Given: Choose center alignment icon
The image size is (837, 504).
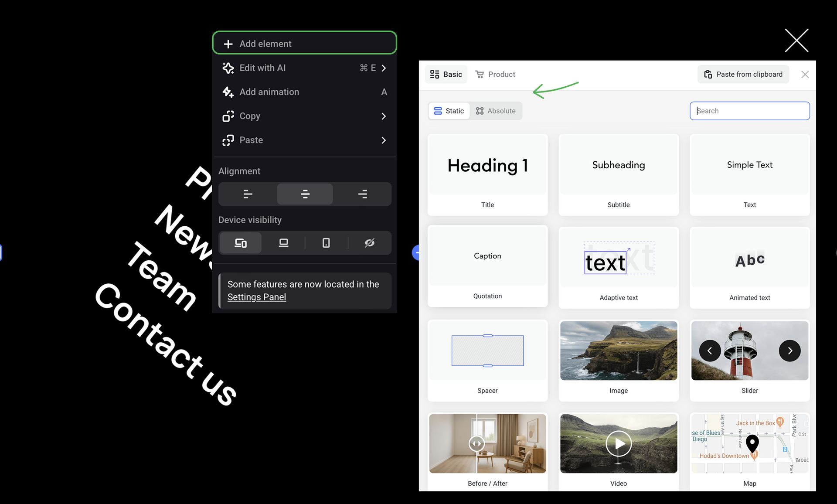Looking at the screenshot, I should coord(305,194).
